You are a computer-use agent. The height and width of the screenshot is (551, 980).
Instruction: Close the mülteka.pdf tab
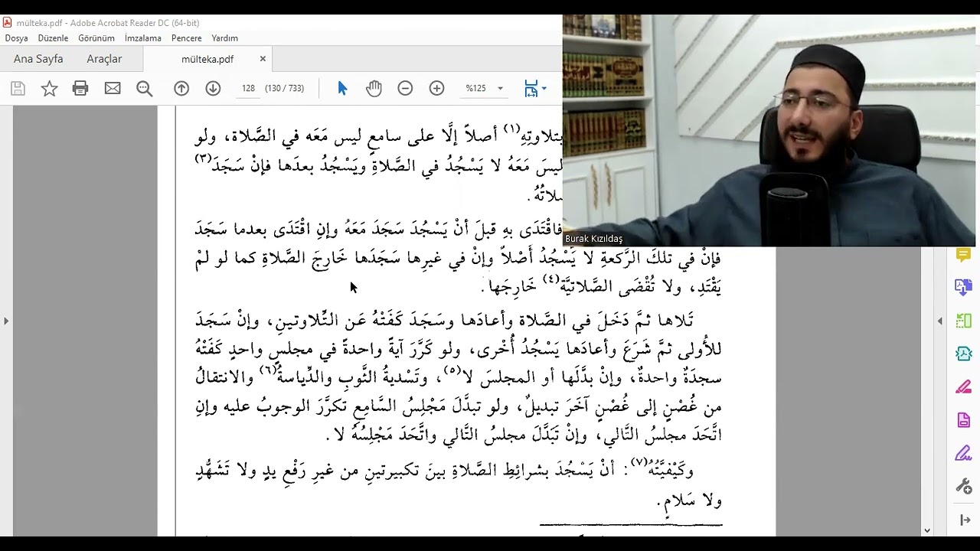263,59
